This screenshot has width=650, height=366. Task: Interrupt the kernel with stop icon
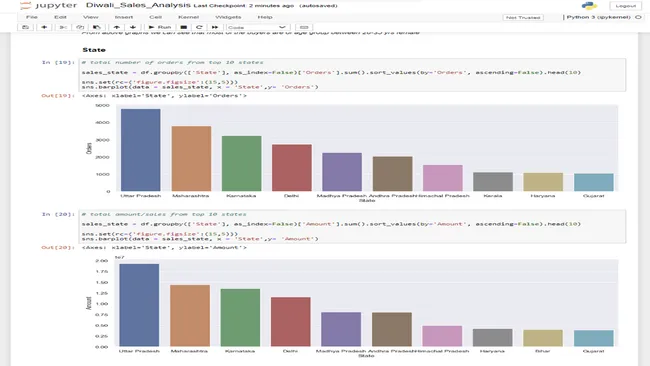184,27
